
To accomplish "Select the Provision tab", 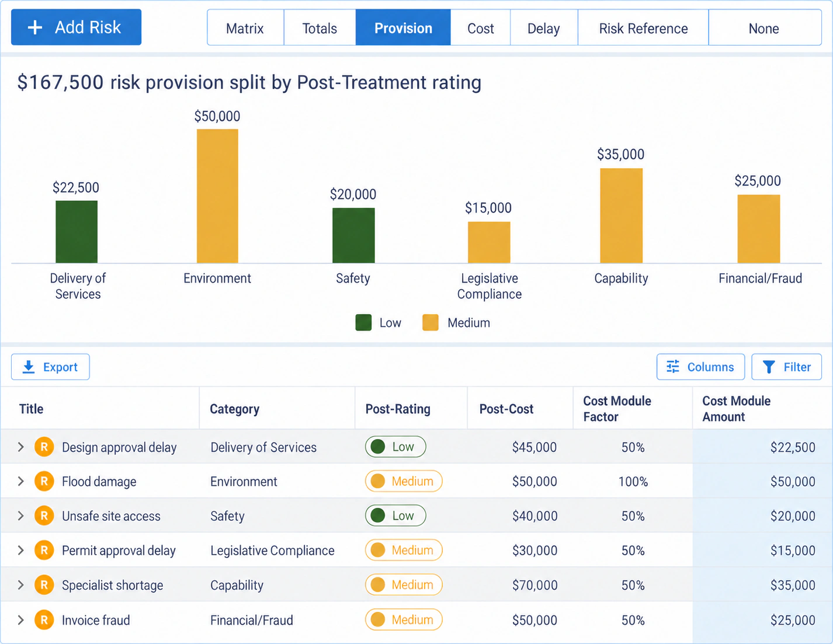I will (403, 28).
